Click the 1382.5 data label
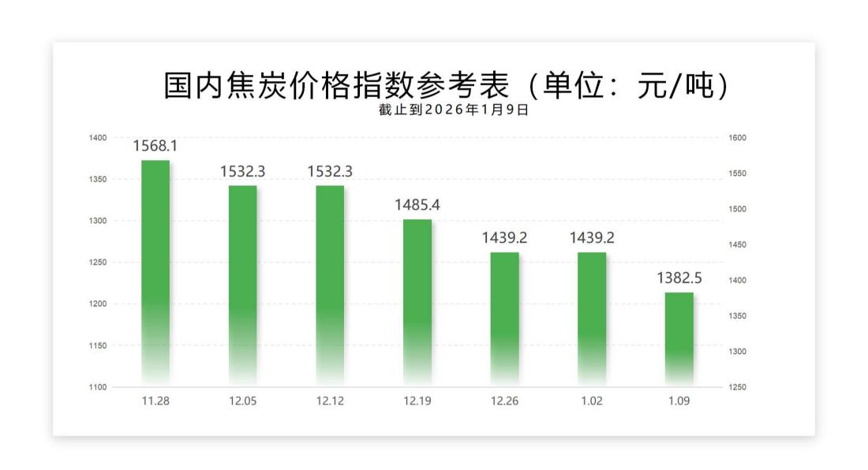Screen dimensions: 868x470 point(679,278)
